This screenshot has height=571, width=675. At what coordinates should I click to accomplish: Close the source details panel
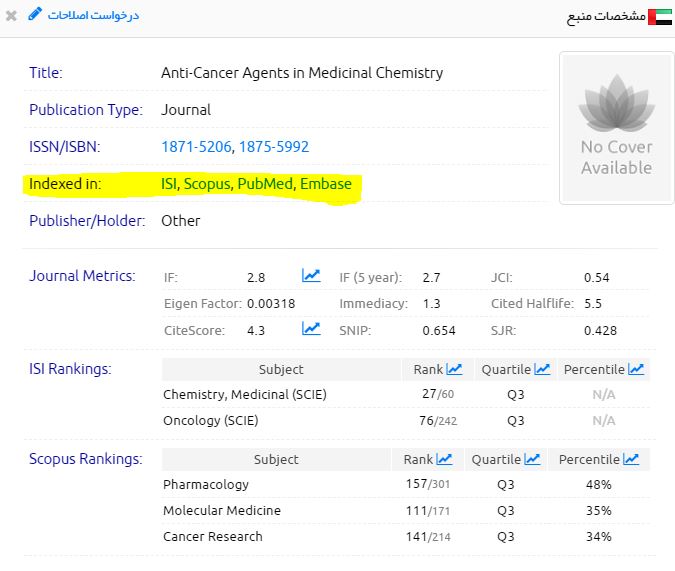click(11, 16)
